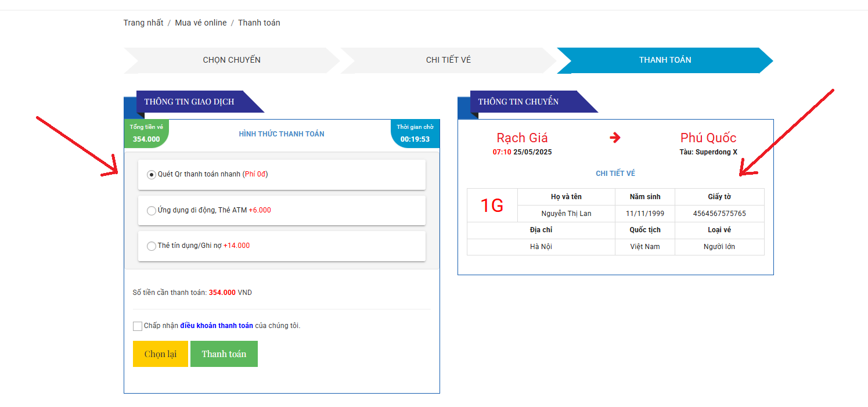Click address cell Hà Nội
Screen dimensions: 868x407
pos(541,247)
